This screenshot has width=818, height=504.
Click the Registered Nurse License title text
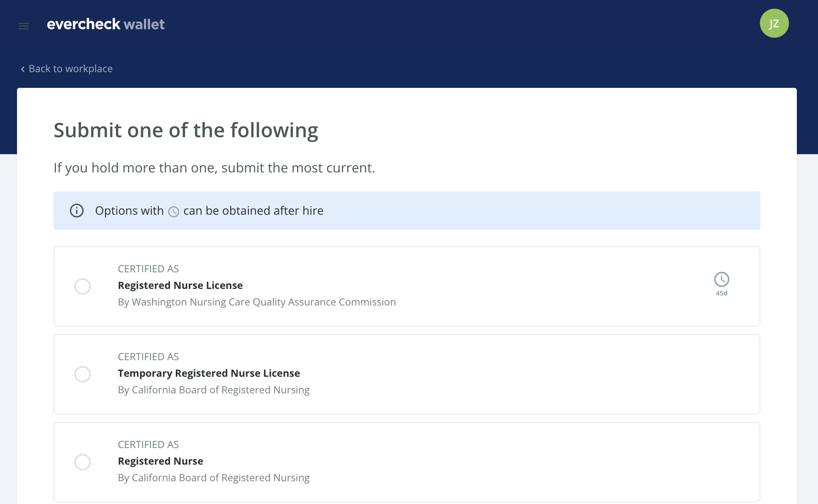(x=180, y=285)
